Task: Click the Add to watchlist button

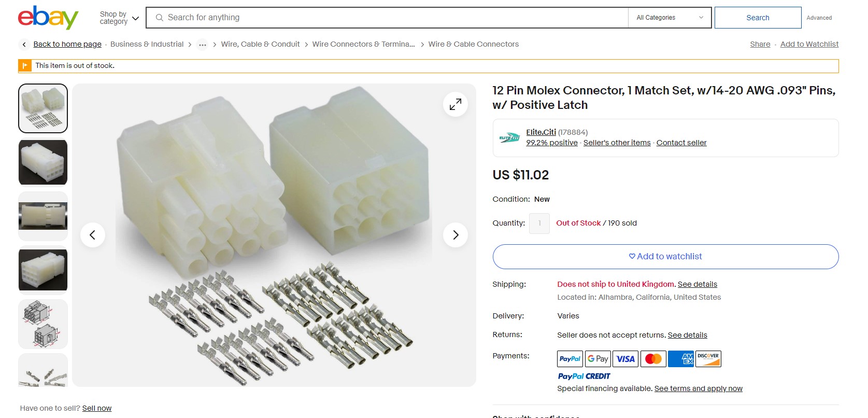Action: (x=665, y=257)
